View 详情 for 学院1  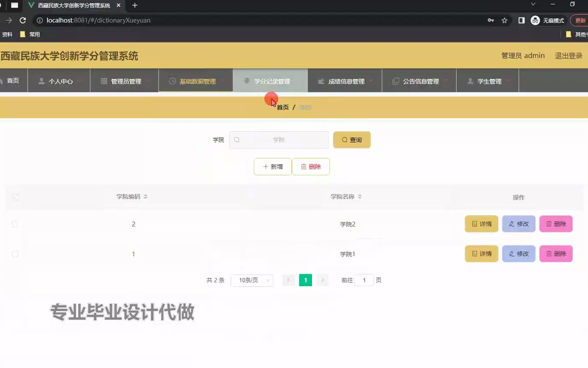tap(482, 254)
